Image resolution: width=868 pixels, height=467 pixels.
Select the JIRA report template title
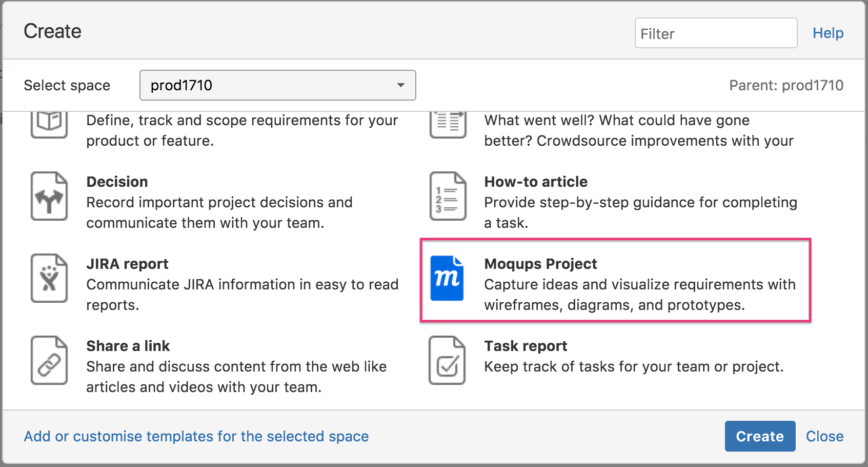127,264
